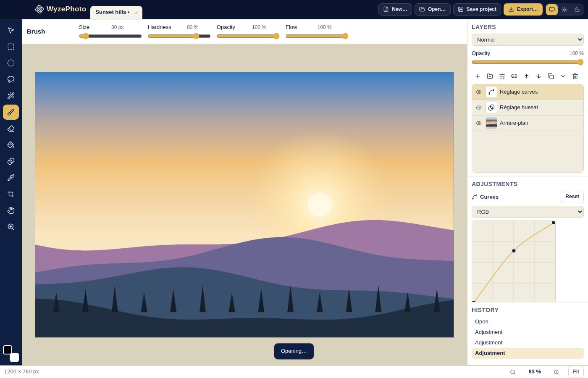Move layer down with arrow icon
The height and width of the screenshot is (378, 588).
(x=538, y=76)
